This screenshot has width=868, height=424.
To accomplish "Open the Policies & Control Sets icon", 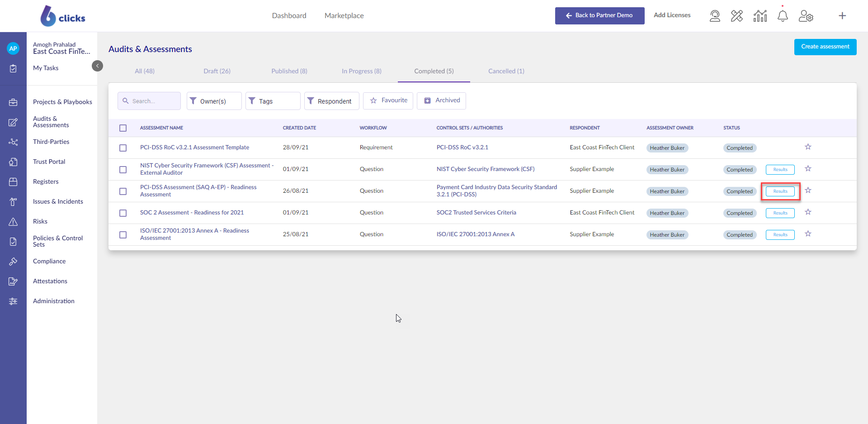I will pyautogui.click(x=13, y=242).
